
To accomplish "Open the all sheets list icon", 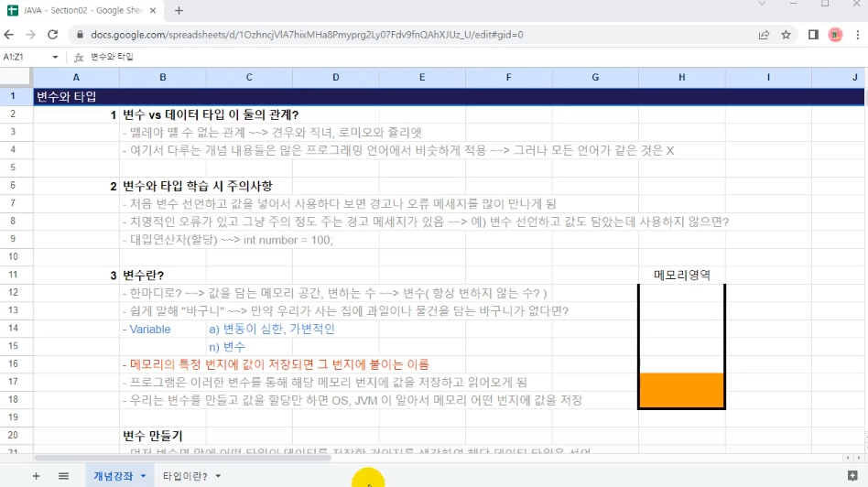I will pyautogui.click(x=63, y=476).
